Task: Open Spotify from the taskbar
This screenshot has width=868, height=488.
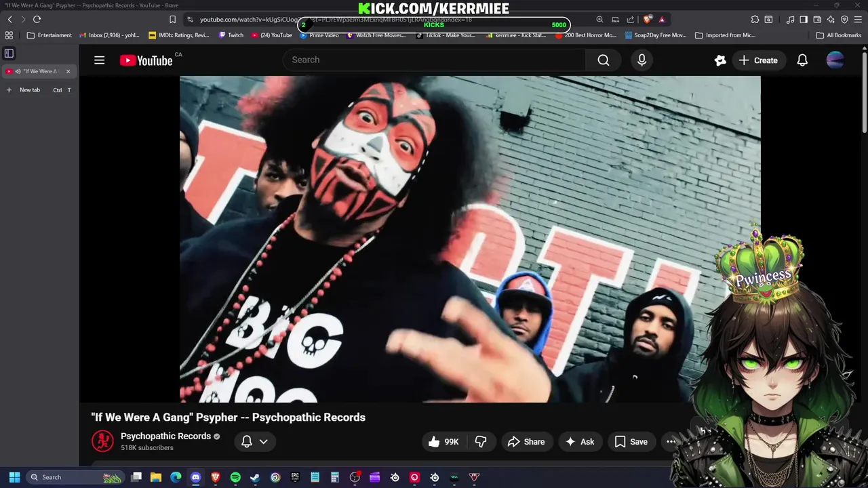Action: tap(235, 477)
